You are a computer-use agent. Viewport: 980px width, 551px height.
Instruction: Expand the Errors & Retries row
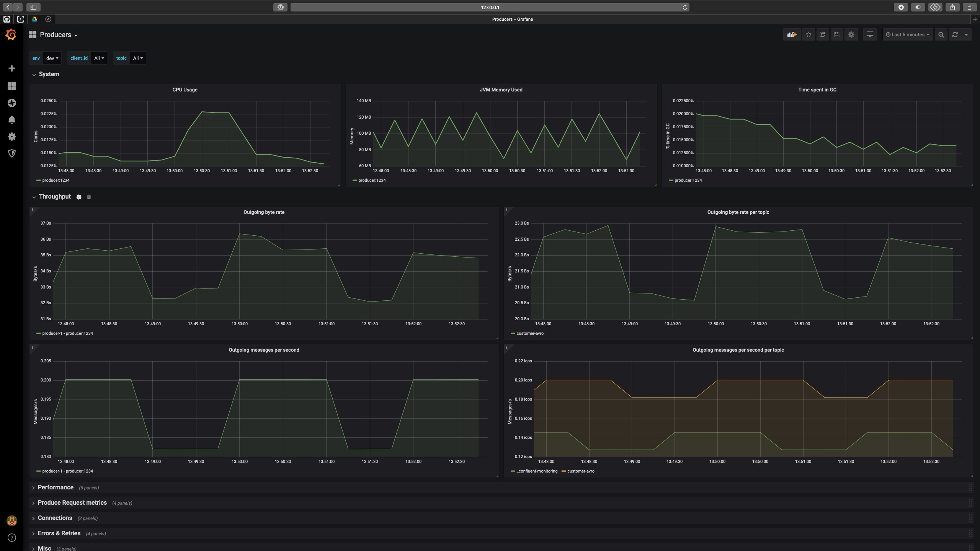pos(59,533)
